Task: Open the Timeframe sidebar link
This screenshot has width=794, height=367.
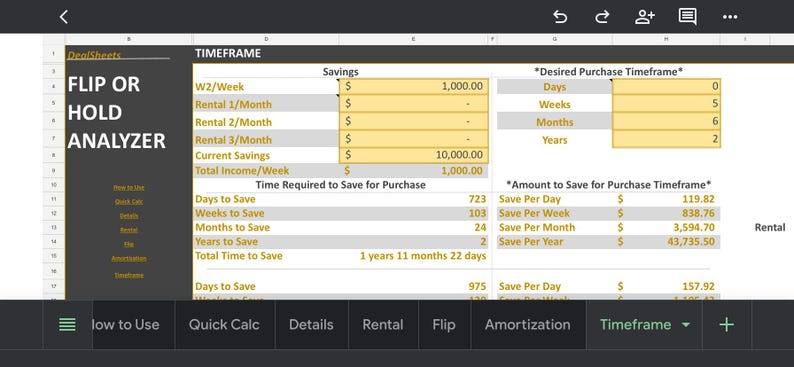Action: coord(129,275)
